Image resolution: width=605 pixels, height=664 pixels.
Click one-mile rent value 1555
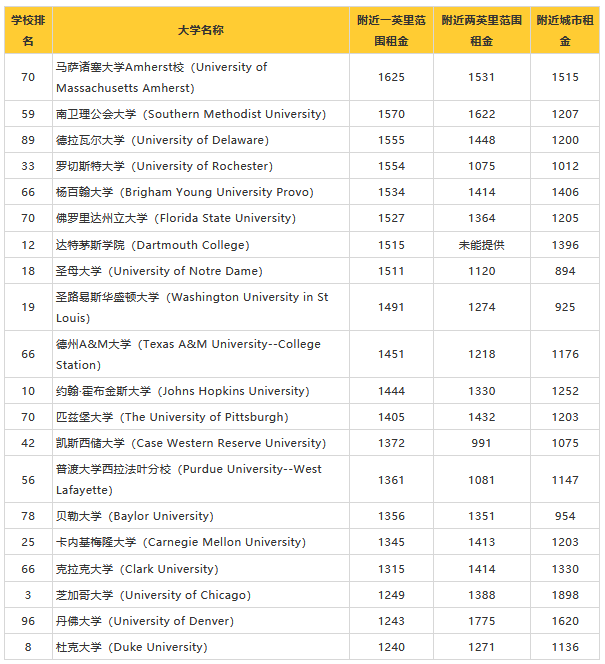click(391, 140)
